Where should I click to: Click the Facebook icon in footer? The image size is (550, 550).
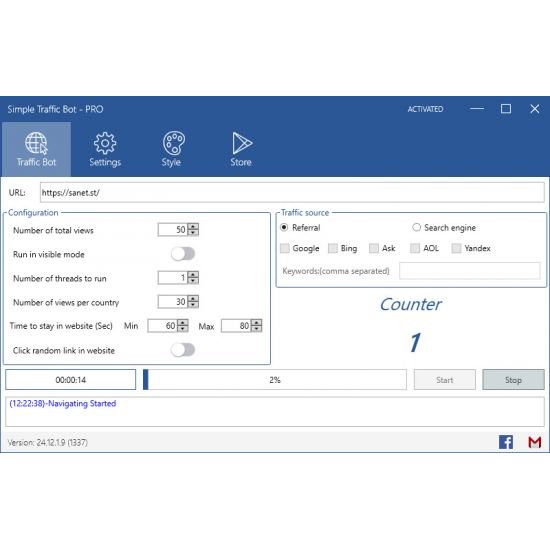[505, 442]
